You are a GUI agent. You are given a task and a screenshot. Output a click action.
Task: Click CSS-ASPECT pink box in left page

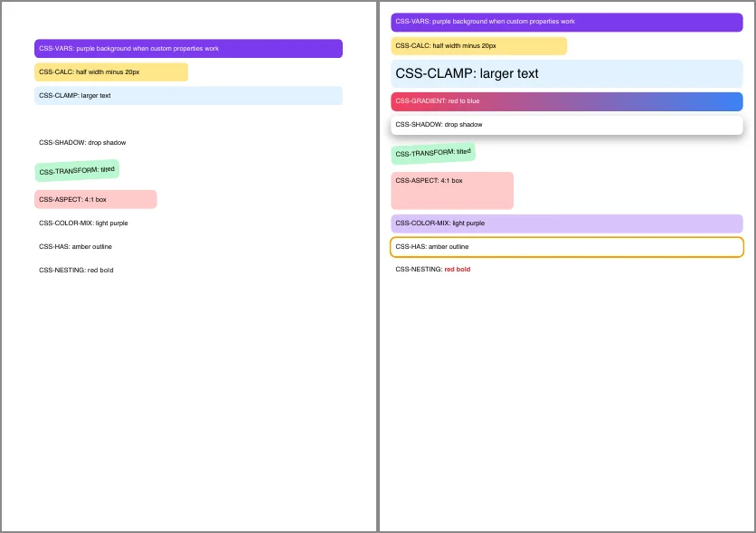pyautogui.click(x=96, y=199)
